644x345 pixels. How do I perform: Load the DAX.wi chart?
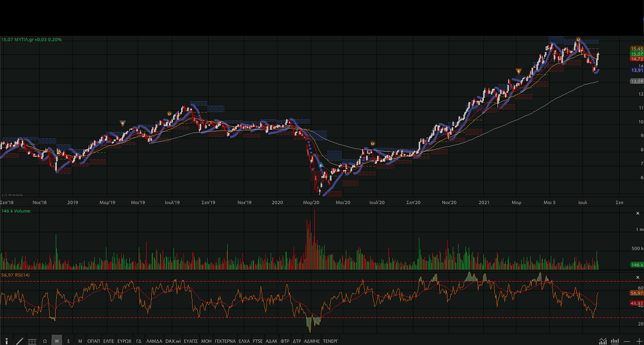coord(173,341)
